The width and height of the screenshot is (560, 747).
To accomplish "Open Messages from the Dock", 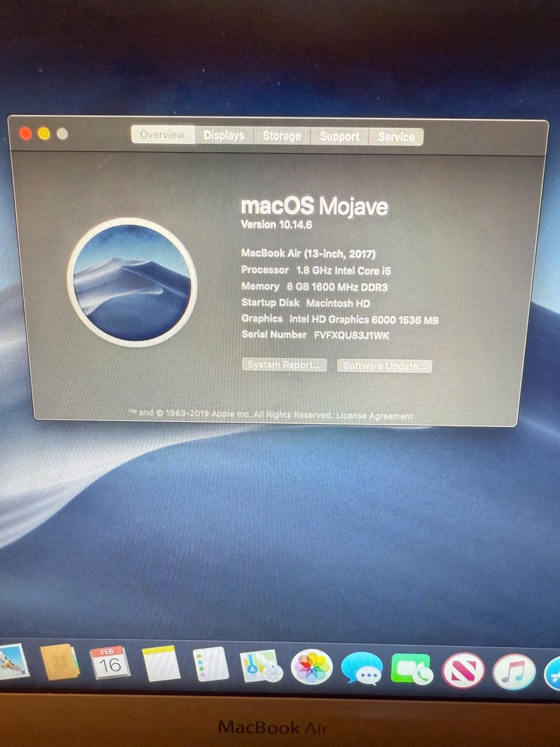I will (x=362, y=668).
